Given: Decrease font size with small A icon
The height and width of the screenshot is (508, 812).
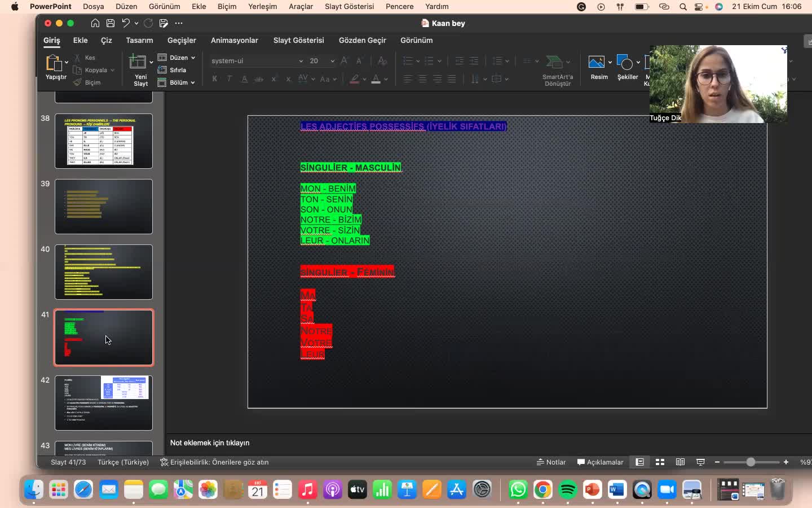Looking at the screenshot, I should point(359,60).
